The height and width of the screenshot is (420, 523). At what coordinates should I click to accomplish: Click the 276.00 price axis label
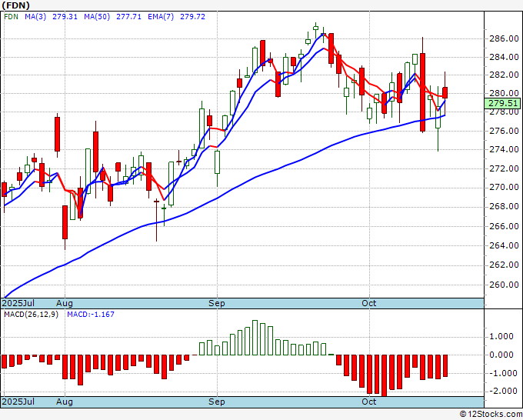click(504, 131)
